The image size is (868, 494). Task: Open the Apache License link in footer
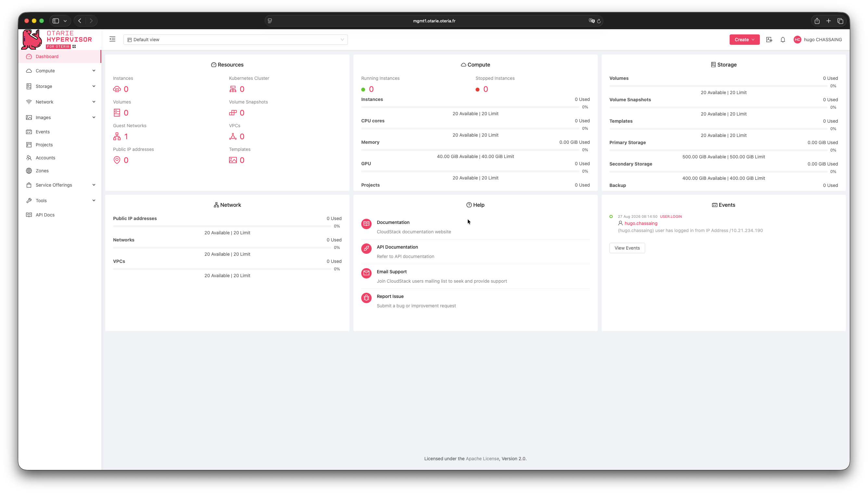tap(482, 459)
